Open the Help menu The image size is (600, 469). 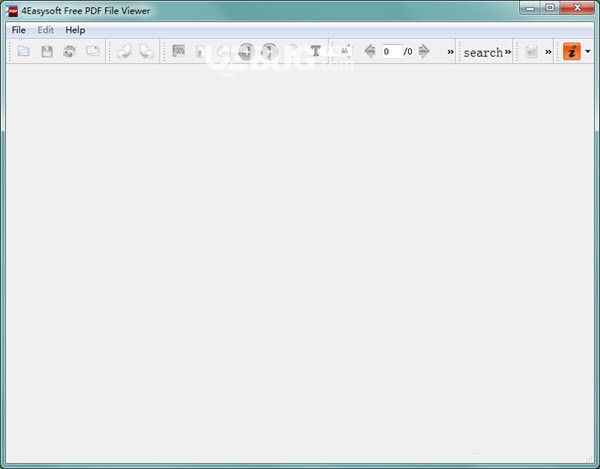(75, 30)
